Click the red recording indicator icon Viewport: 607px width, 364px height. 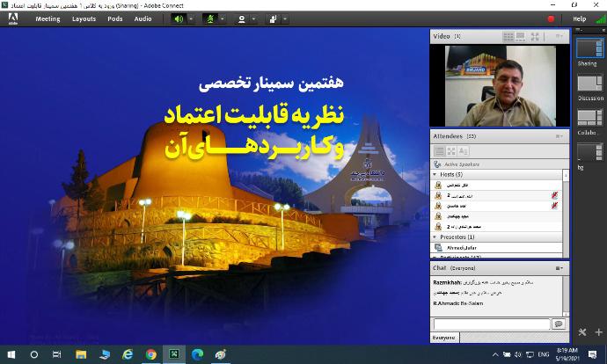click(552, 18)
